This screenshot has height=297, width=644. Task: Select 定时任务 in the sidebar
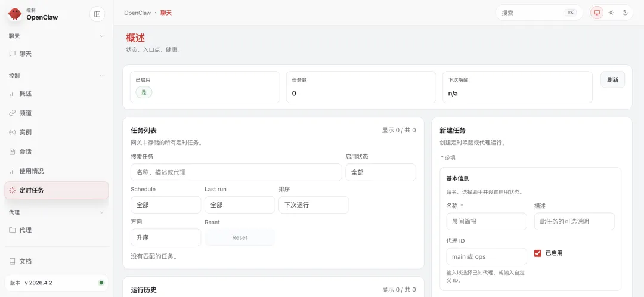click(57, 191)
